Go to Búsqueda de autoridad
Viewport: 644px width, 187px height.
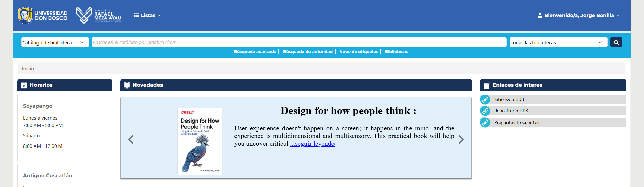point(307,52)
